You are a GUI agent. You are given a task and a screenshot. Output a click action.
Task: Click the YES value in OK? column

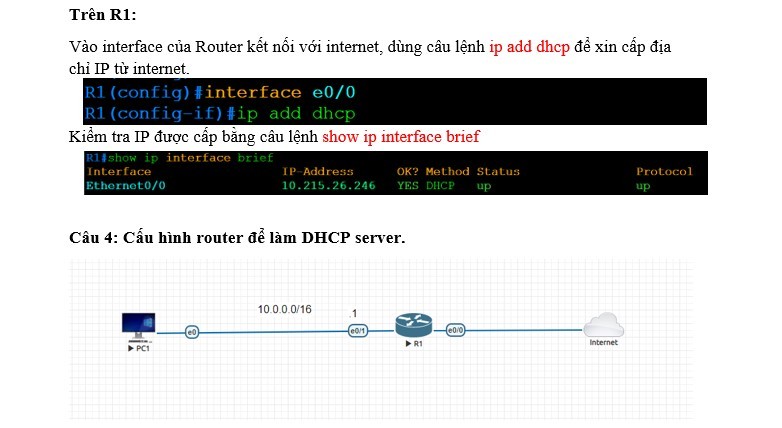pos(408,186)
